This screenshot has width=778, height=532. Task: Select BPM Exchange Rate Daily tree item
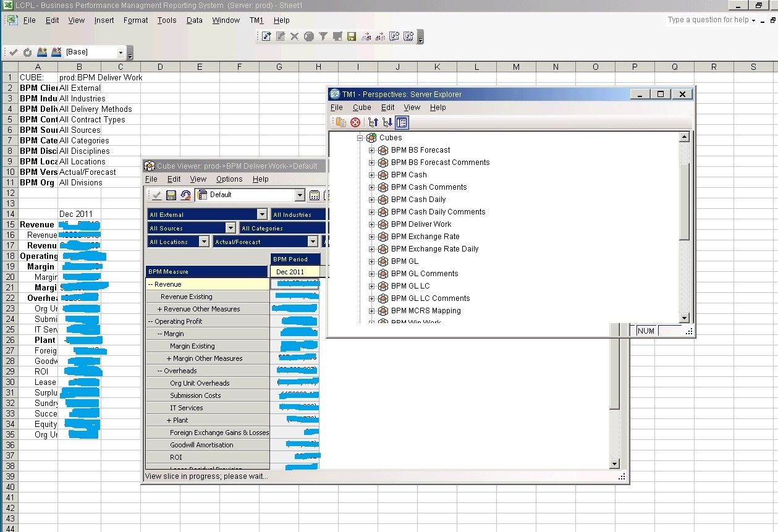(x=435, y=249)
